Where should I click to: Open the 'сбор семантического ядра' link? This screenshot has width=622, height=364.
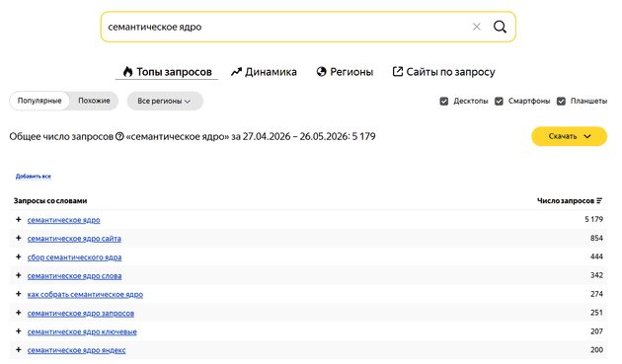click(x=74, y=256)
